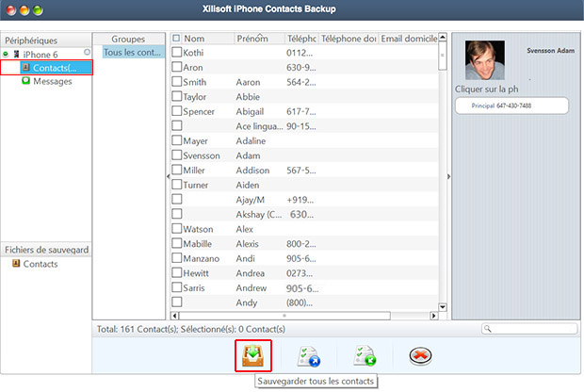Image resolution: width=584 pixels, height=392 pixels.
Task: Click the horizontal scroll right arrow
Action: tap(433, 316)
